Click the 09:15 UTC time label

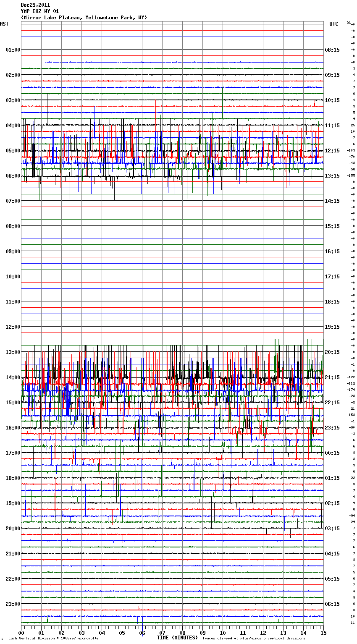[332, 75]
